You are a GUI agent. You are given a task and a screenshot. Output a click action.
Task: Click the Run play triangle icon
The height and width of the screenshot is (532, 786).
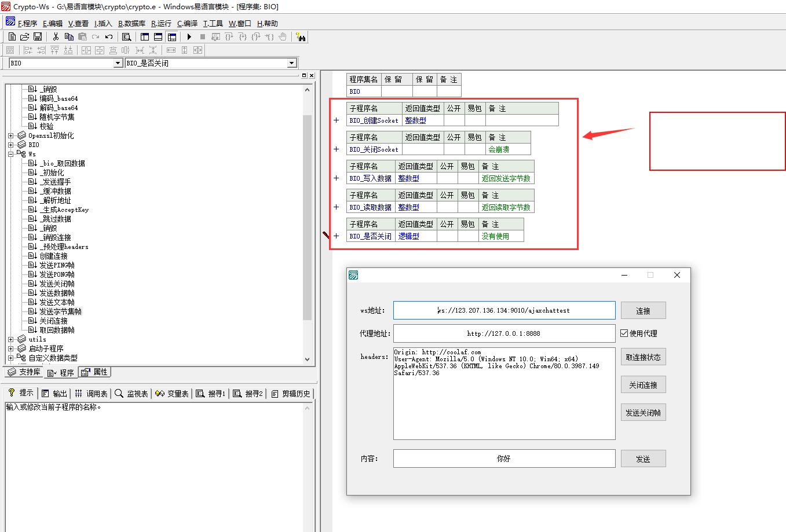189,36
